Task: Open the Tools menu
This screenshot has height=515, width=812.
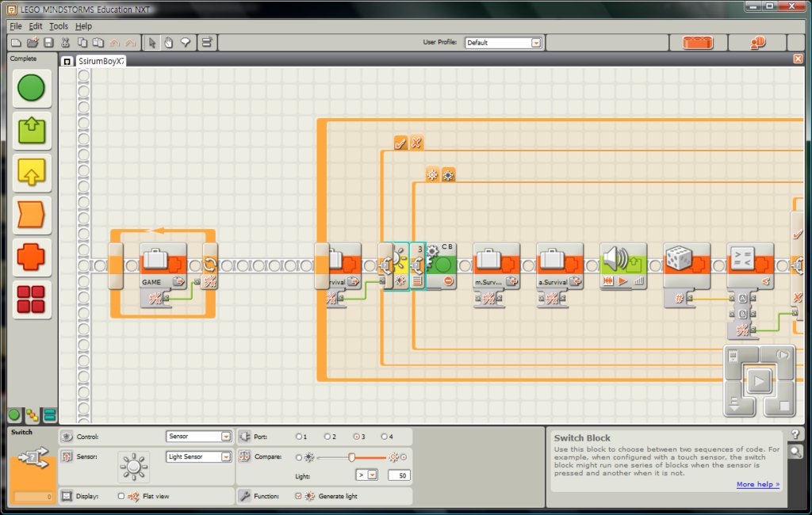Action: [x=59, y=26]
